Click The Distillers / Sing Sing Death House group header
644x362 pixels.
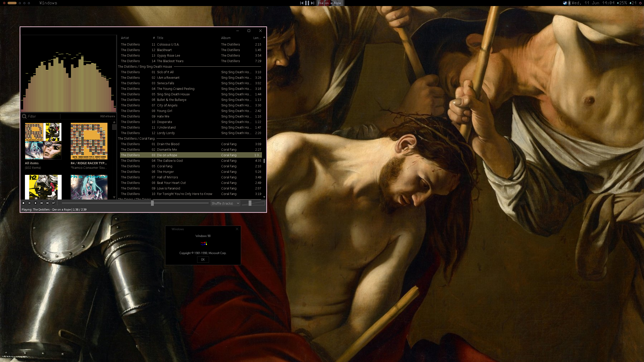189,67
